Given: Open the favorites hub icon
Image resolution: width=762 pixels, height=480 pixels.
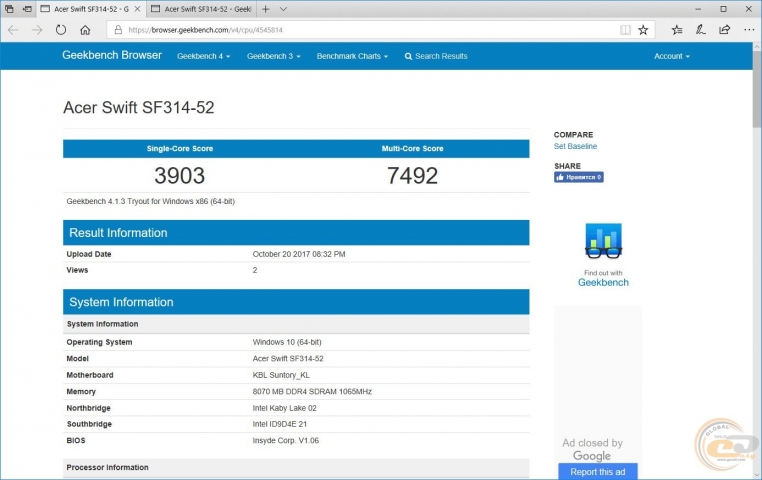Looking at the screenshot, I should click(677, 30).
